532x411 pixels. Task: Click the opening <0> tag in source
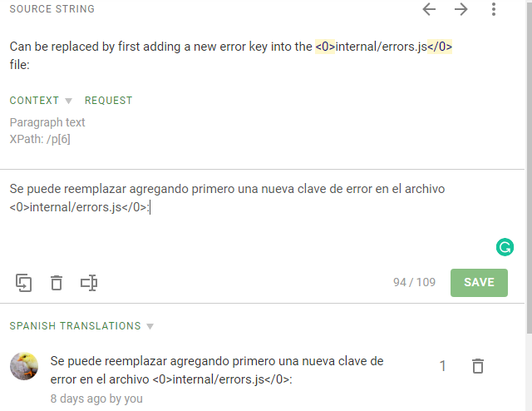[325, 47]
